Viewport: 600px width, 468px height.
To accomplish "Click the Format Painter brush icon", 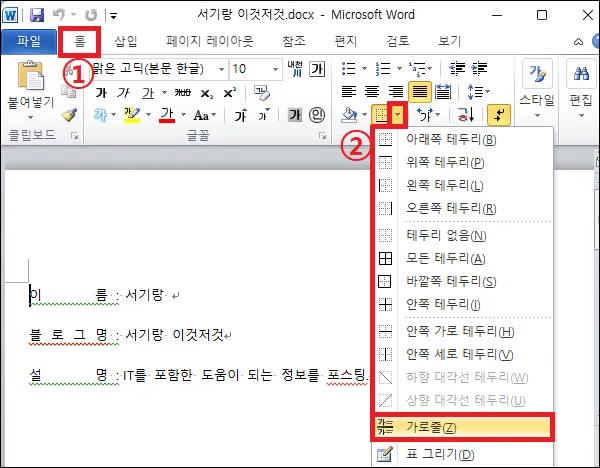I will coord(69,115).
